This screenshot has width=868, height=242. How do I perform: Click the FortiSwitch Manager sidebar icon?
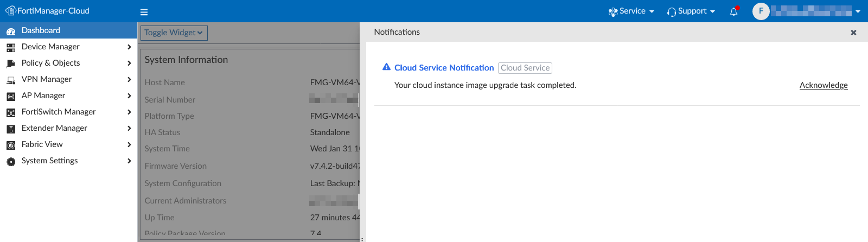[x=11, y=112]
